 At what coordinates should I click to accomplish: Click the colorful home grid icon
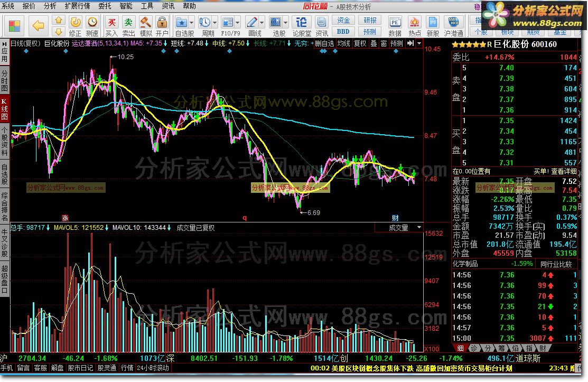[x=14, y=26]
